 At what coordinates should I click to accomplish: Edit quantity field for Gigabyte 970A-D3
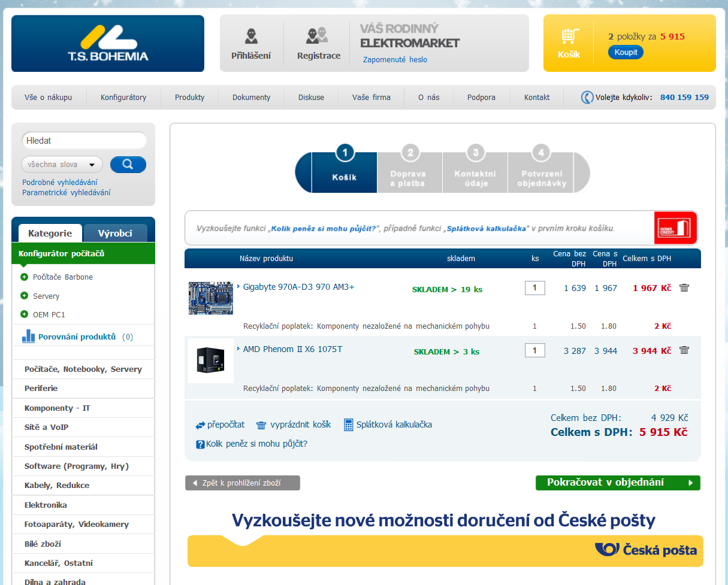(x=535, y=288)
